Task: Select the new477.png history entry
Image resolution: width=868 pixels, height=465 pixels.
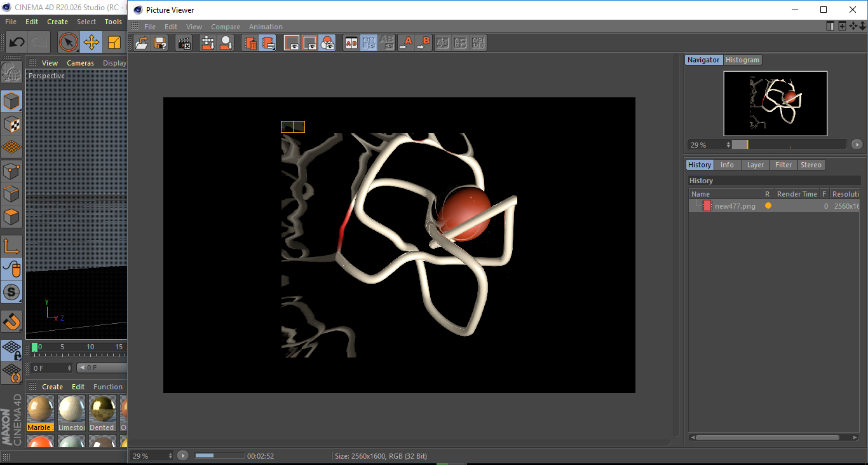Action: [774, 206]
